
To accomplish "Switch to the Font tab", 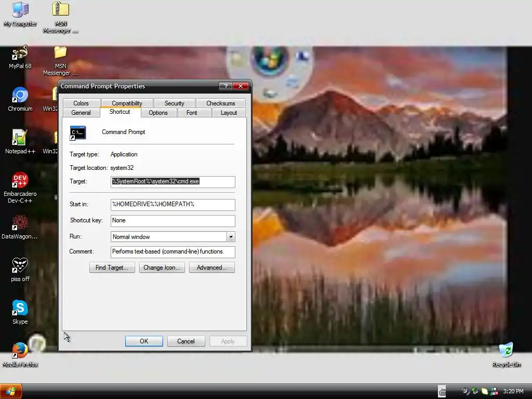I will [192, 113].
